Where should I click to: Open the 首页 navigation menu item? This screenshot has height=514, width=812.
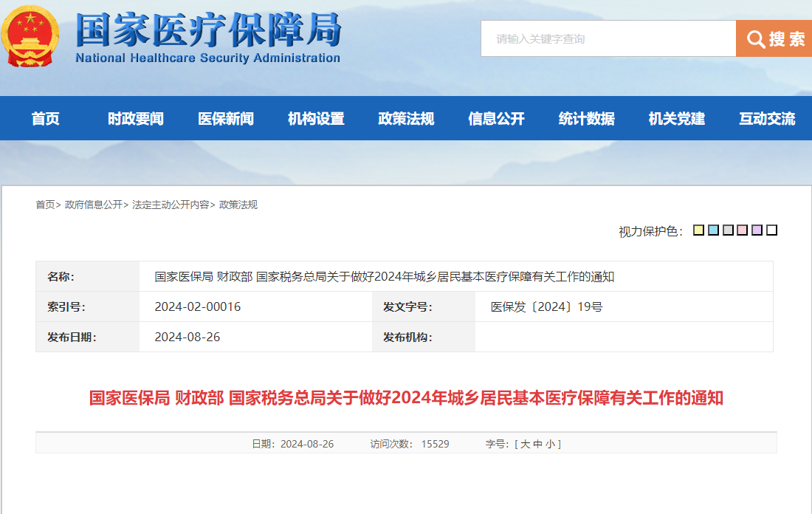click(x=46, y=118)
